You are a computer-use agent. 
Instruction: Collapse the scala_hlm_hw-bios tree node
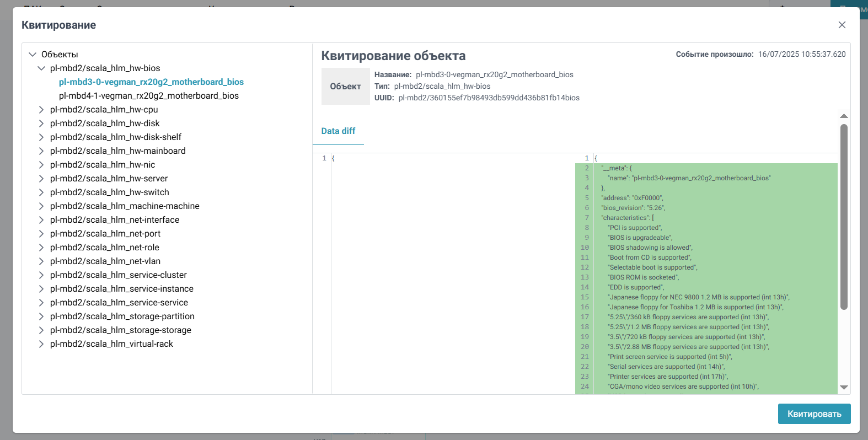(x=41, y=68)
